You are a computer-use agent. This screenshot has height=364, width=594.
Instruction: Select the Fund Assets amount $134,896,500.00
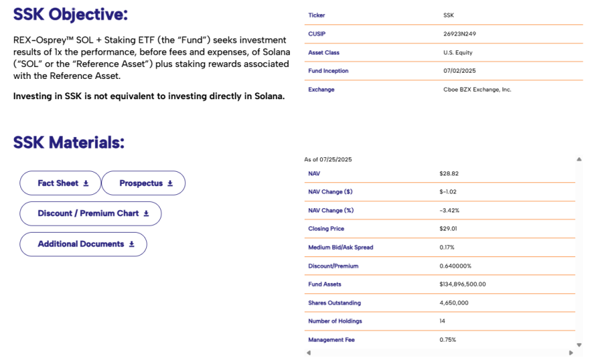point(462,284)
